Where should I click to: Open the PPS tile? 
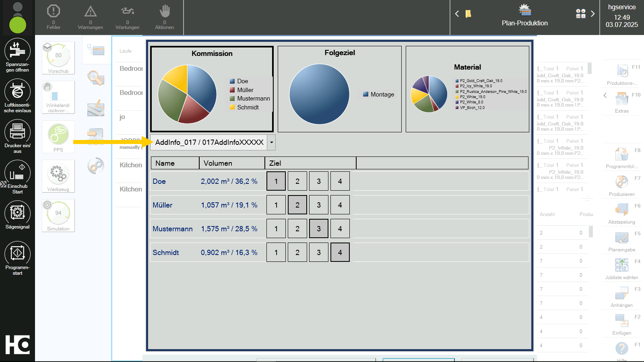click(x=58, y=137)
